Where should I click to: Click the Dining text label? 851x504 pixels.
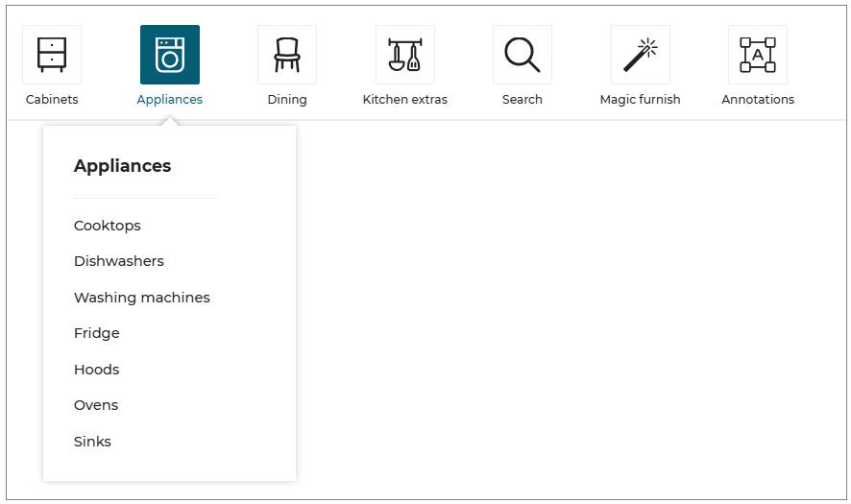click(x=287, y=100)
